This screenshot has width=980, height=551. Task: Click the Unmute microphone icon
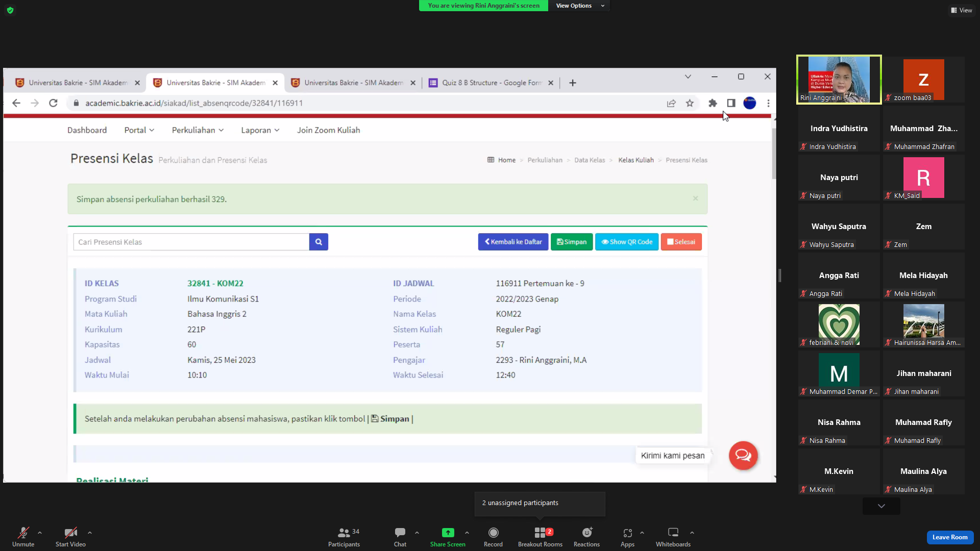pos(23,533)
